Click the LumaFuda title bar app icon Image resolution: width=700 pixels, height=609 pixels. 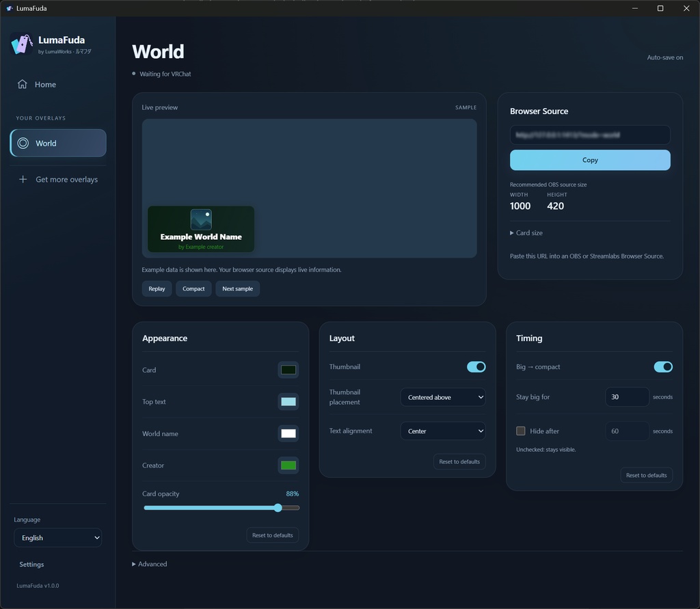coord(10,8)
